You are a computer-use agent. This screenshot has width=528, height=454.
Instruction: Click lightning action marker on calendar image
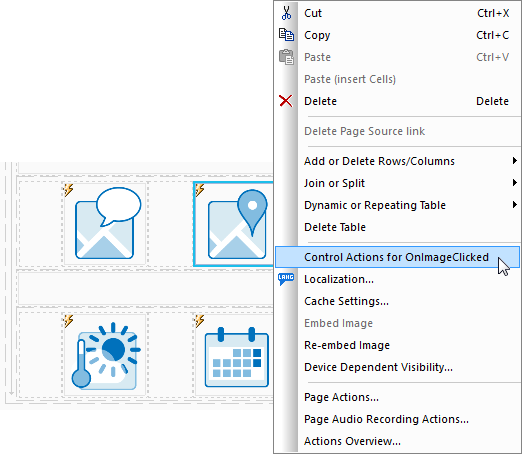click(199, 321)
